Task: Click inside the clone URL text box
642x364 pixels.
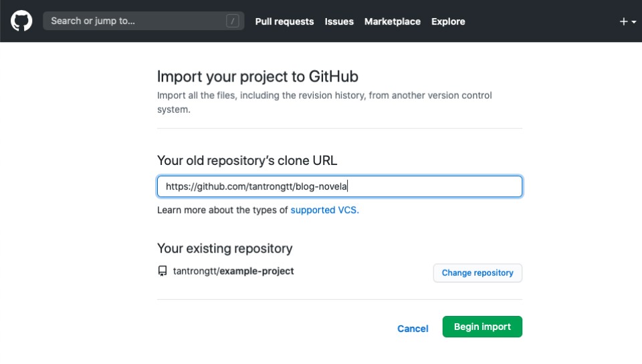Action: [x=340, y=186]
